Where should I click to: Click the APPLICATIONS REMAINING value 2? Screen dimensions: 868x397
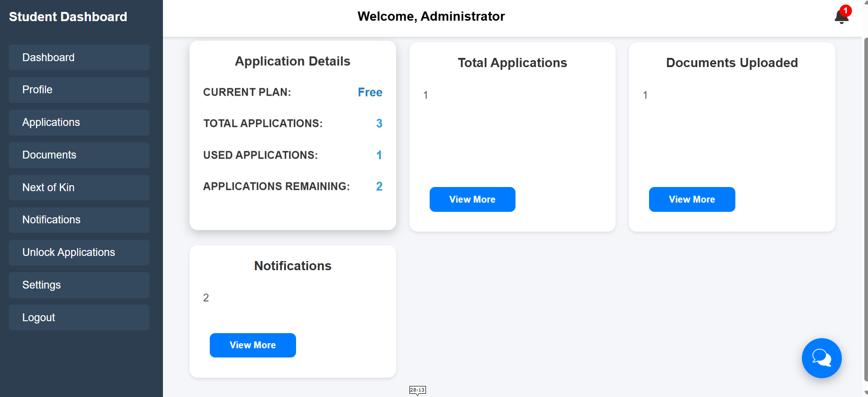[379, 187]
